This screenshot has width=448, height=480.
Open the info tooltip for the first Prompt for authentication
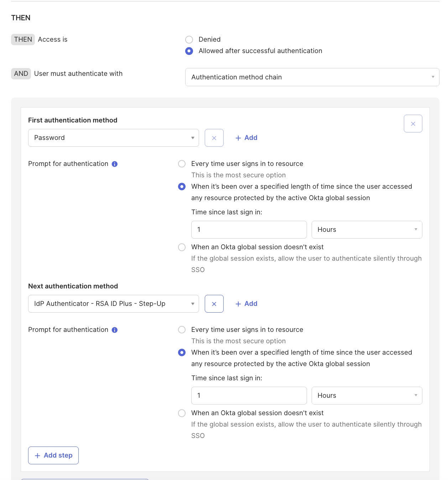tap(115, 164)
